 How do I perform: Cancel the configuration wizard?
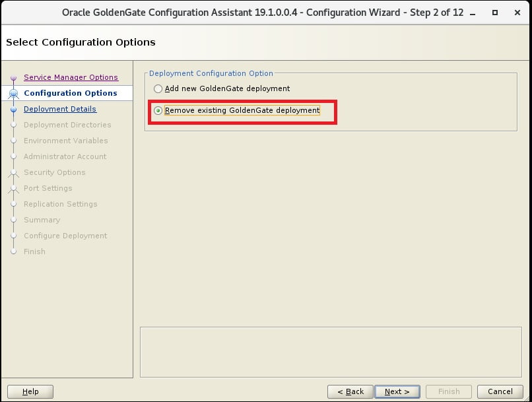click(500, 391)
